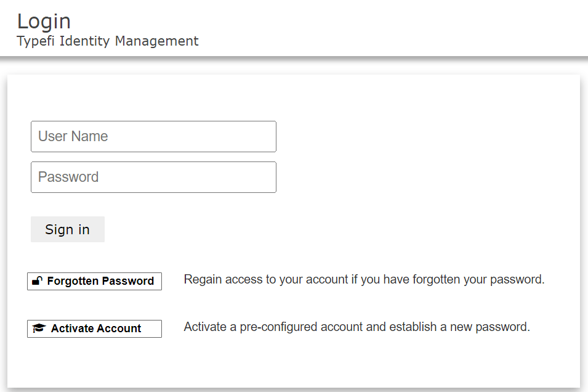Click the graduation cap icon

39,328
